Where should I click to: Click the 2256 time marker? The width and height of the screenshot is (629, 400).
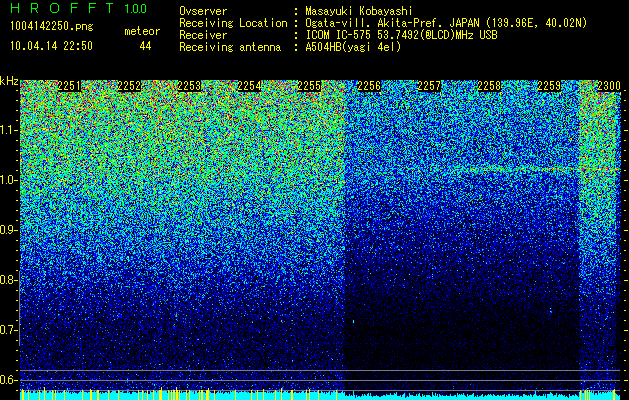click(x=369, y=86)
